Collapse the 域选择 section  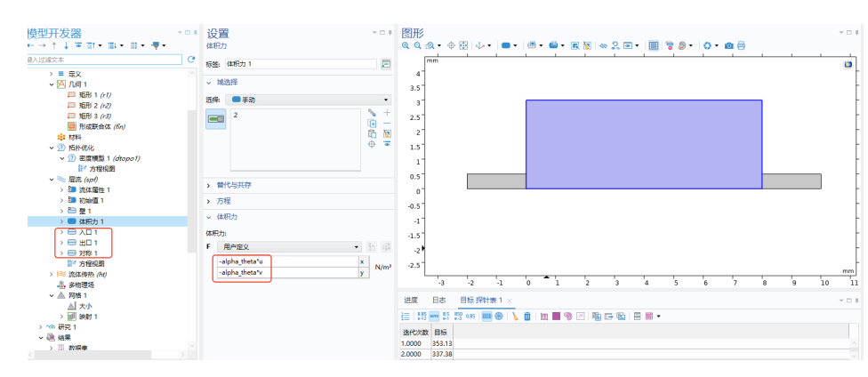[209, 82]
